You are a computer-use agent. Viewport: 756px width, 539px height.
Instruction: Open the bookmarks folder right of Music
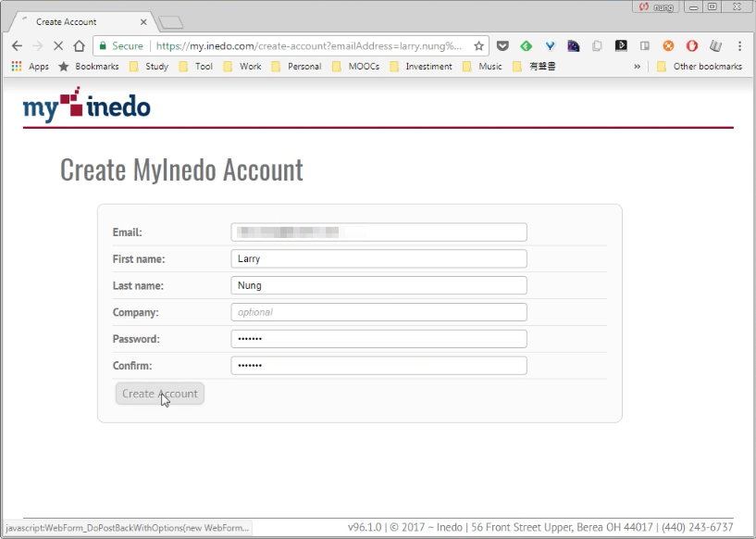click(x=534, y=66)
